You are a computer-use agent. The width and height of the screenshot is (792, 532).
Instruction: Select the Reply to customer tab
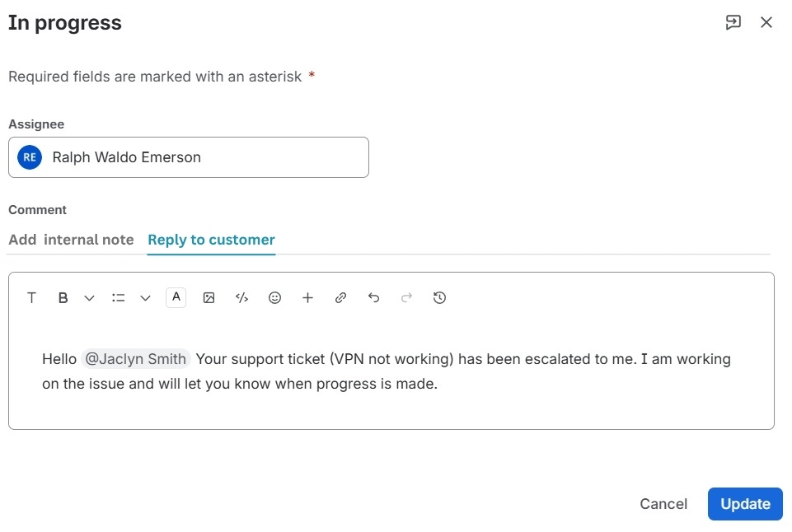211,240
